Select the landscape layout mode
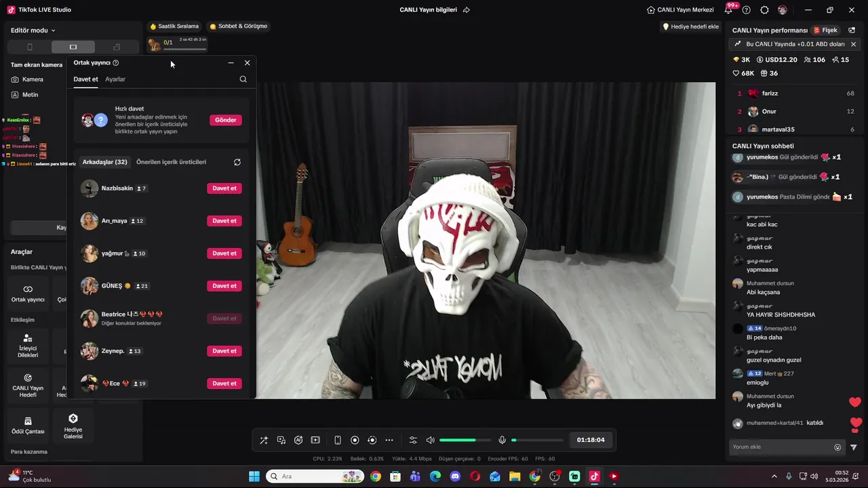 point(73,47)
